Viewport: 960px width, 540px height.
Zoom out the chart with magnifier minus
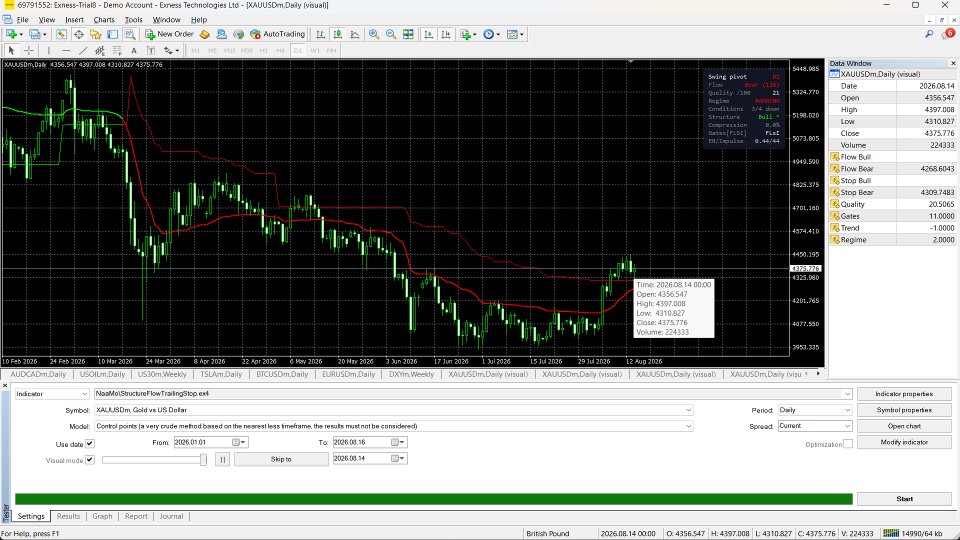point(391,34)
